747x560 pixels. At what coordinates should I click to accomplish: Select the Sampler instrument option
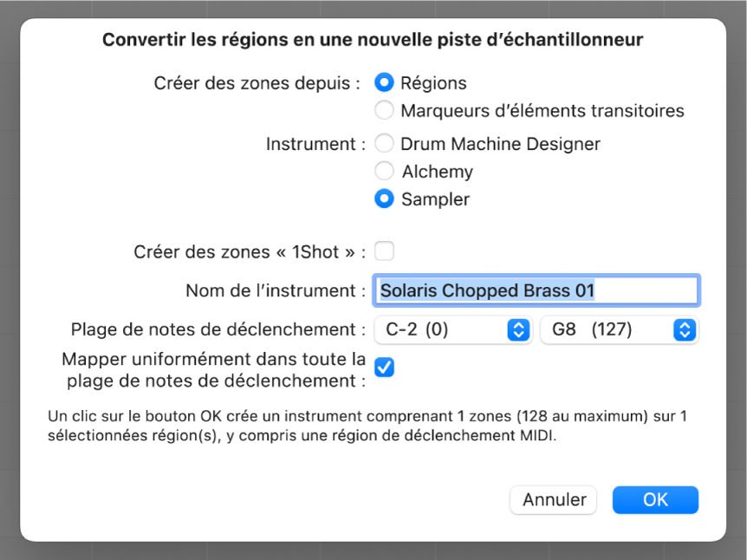384,199
